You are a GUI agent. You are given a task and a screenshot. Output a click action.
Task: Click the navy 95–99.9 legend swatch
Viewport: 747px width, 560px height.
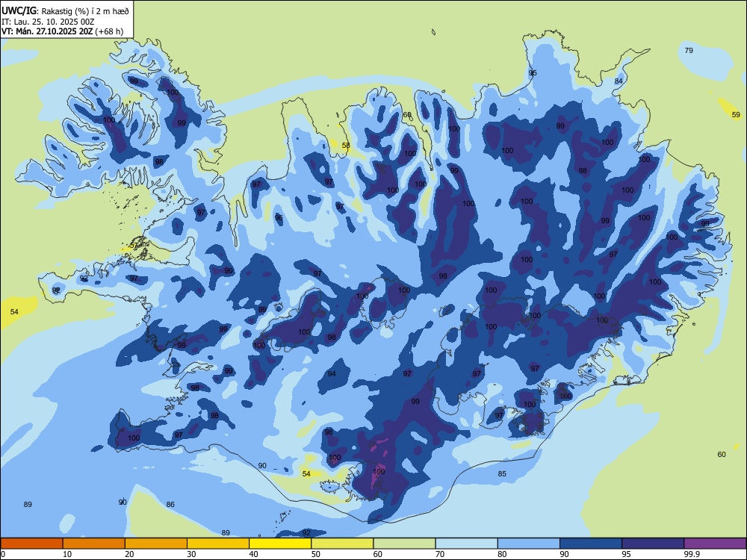[653, 544]
